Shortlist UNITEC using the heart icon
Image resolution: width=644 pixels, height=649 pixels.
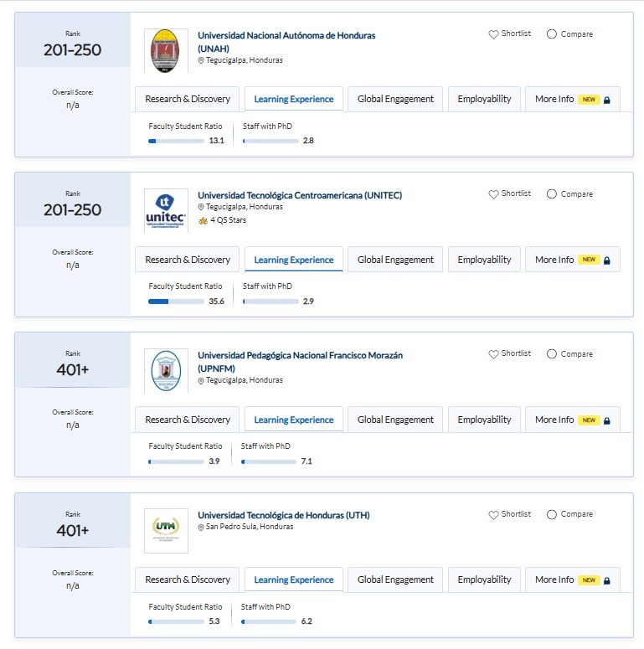[x=493, y=194]
